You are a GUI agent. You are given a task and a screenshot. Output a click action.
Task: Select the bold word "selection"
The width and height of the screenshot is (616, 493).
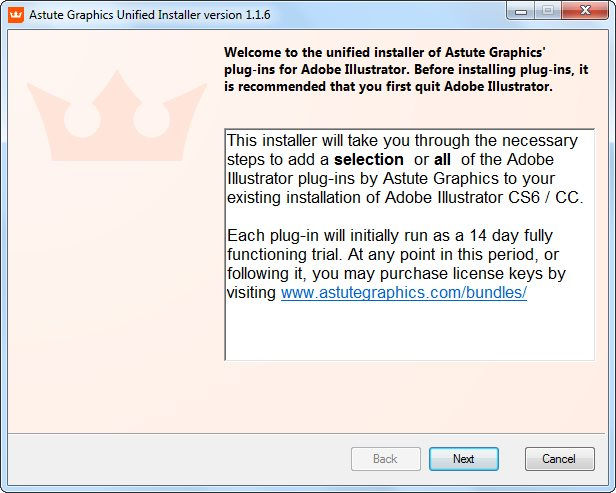click(368, 159)
